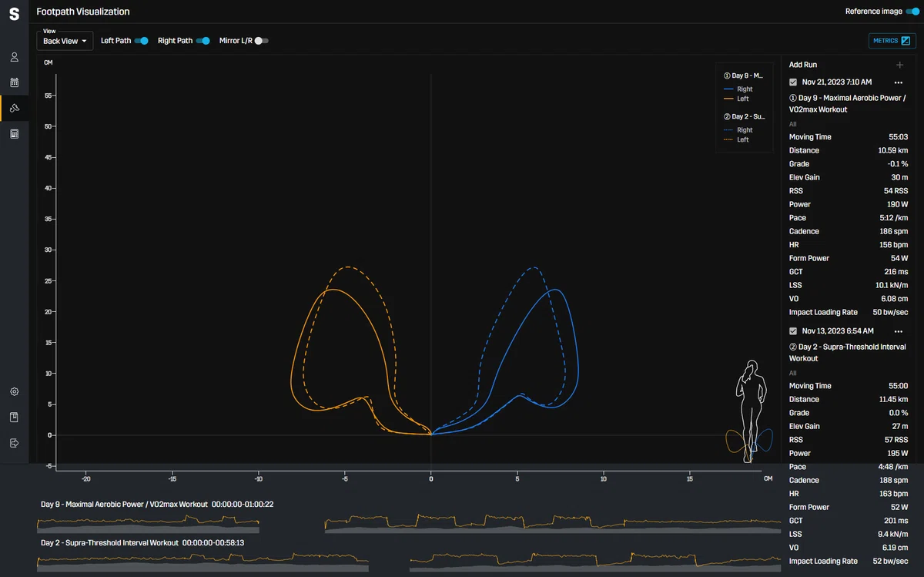Click the 5:12 /km pace value

[893, 218]
